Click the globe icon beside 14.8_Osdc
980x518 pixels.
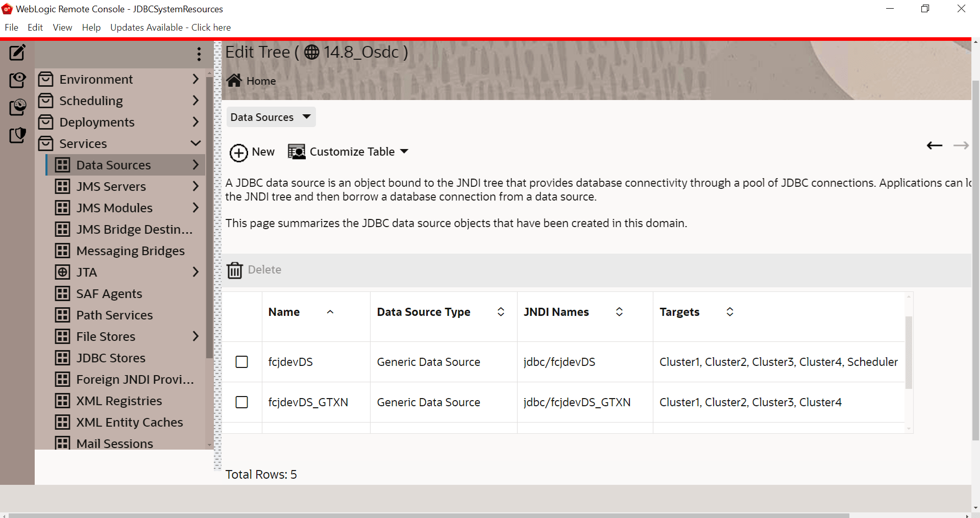311,52
